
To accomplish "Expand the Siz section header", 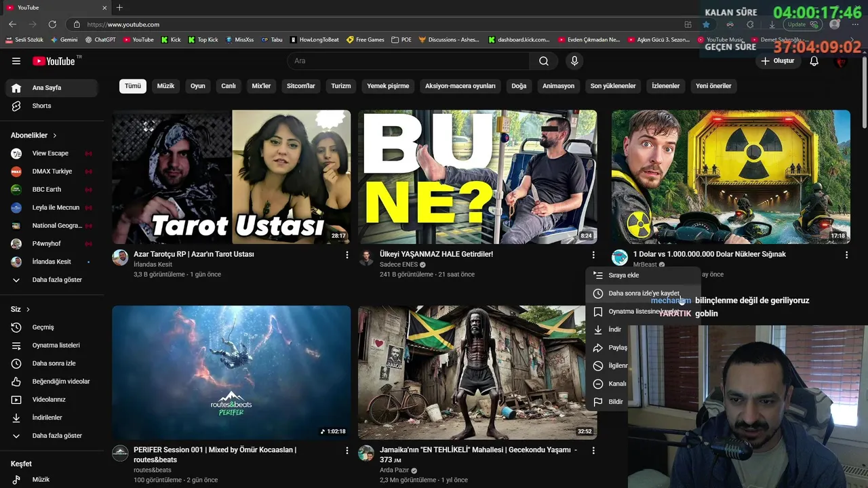I will 20,309.
